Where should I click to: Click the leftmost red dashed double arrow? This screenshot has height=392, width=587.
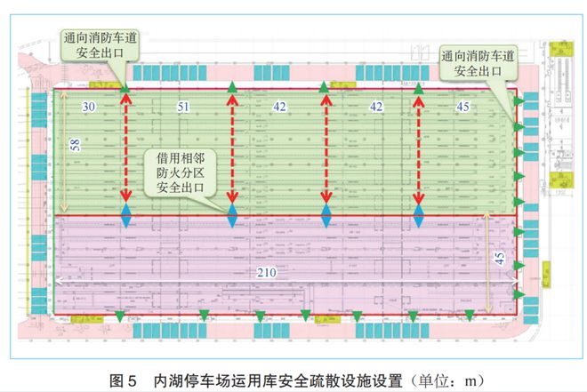tap(125, 148)
